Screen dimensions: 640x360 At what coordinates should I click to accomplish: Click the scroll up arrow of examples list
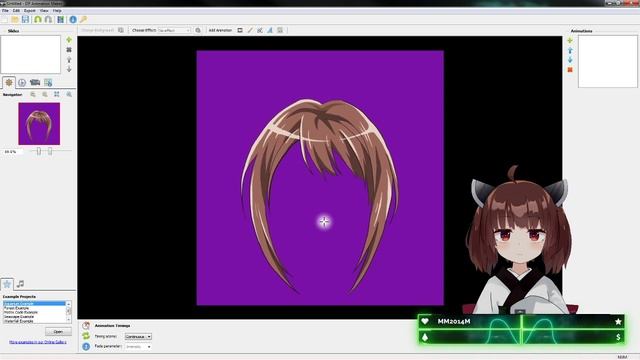pos(68,304)
